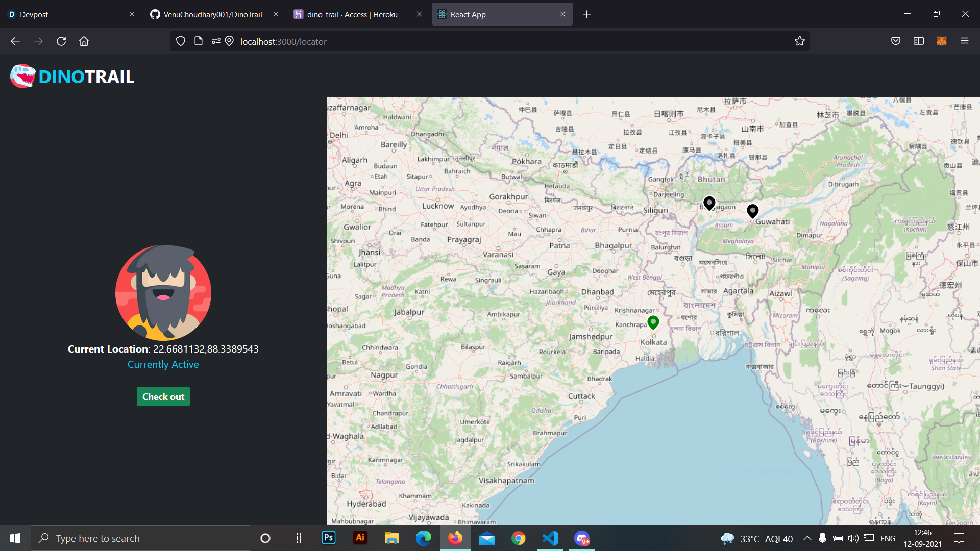This screenshot has width=980, height=551.
Task: Open Visual Studio Code from taskbar
Action: (550, 538)
